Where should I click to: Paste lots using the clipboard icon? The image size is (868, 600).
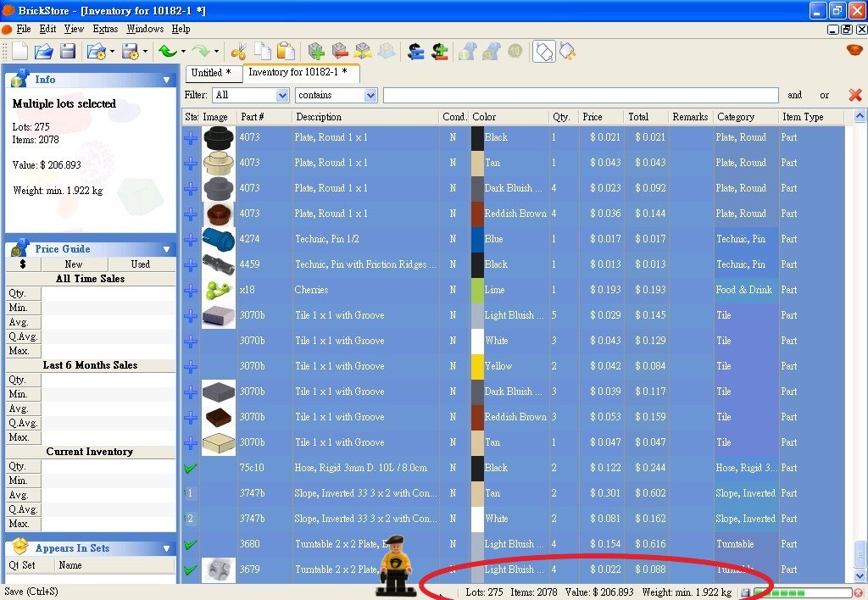pyautogui.click(x=286, y=52)
